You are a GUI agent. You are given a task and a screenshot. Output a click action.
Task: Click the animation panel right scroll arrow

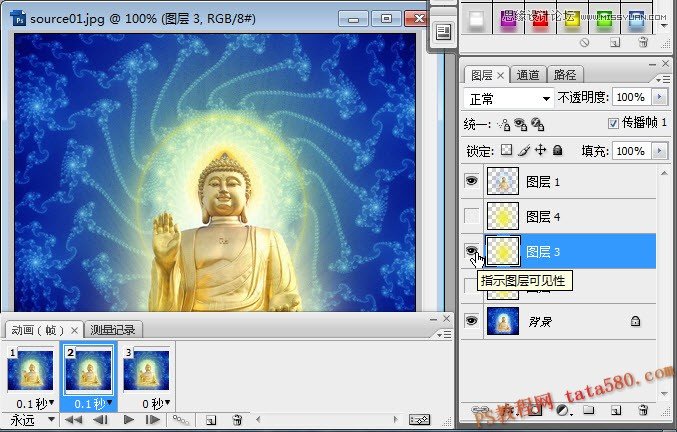pyautogui.click(x=395, y=419)
